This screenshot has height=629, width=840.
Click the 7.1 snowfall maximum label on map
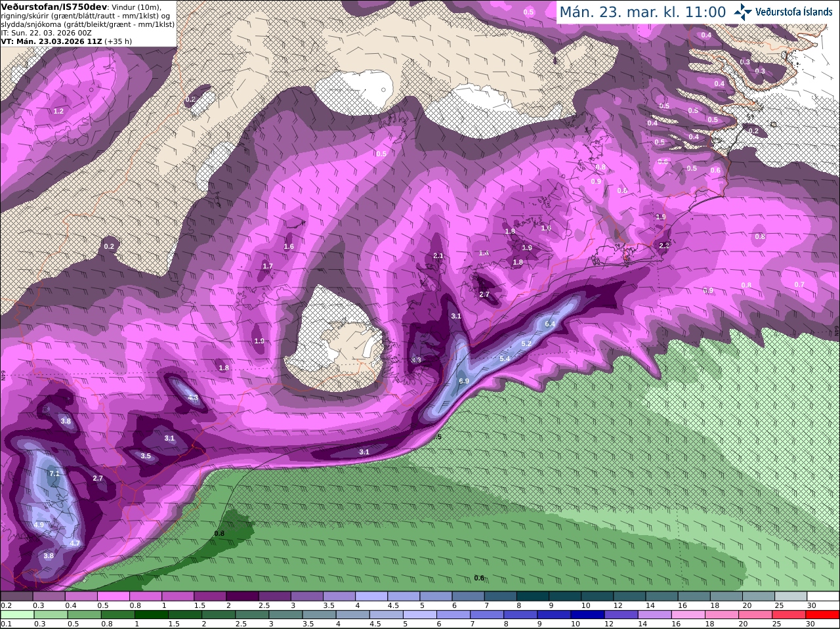coord(54,473)
